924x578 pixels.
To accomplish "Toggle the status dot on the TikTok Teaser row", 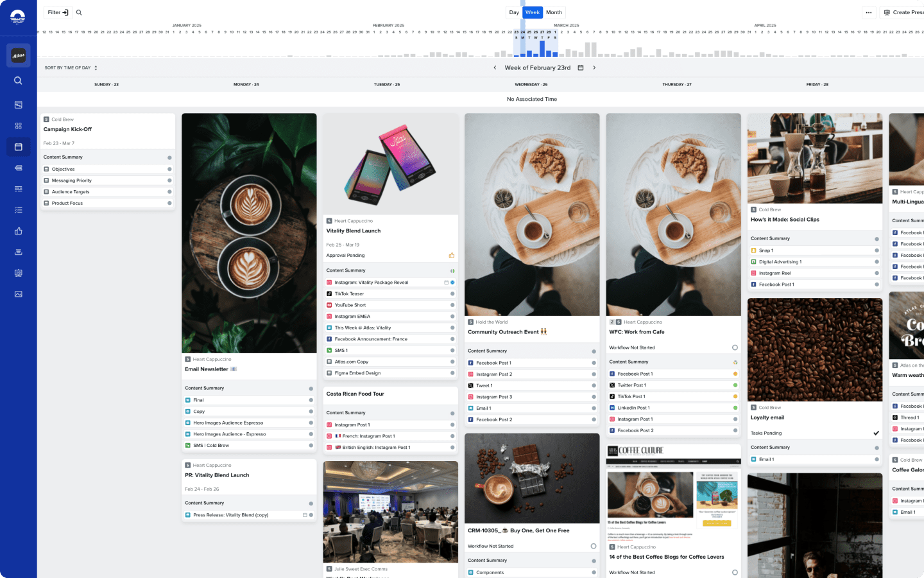I will click(452, 294).
